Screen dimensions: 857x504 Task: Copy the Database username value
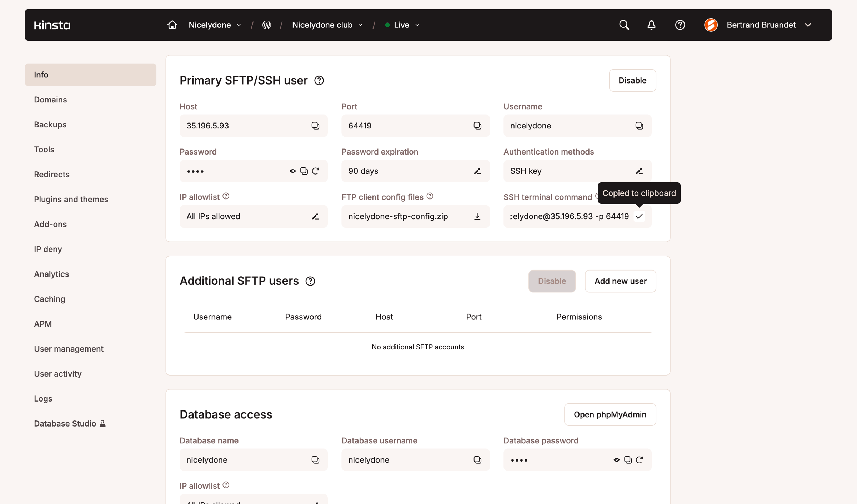(477, 460)
